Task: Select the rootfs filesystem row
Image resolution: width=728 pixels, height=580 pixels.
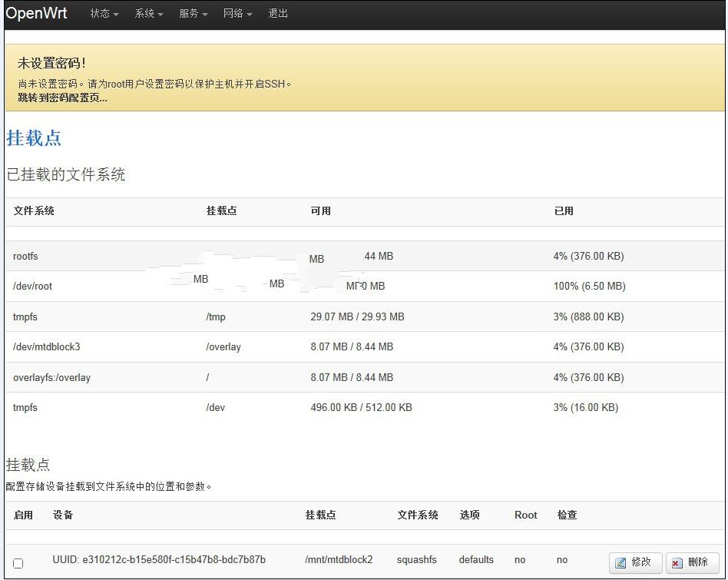Action: [25, 256]
